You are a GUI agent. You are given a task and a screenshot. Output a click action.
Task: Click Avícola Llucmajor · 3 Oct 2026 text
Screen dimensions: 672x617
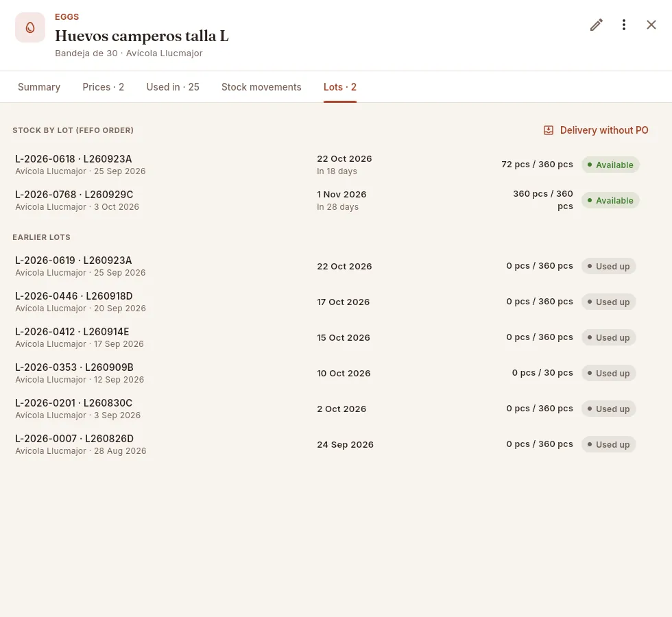(77, 206)
